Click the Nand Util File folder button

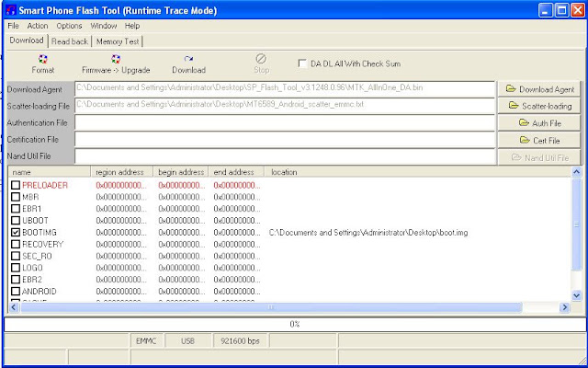539,157
